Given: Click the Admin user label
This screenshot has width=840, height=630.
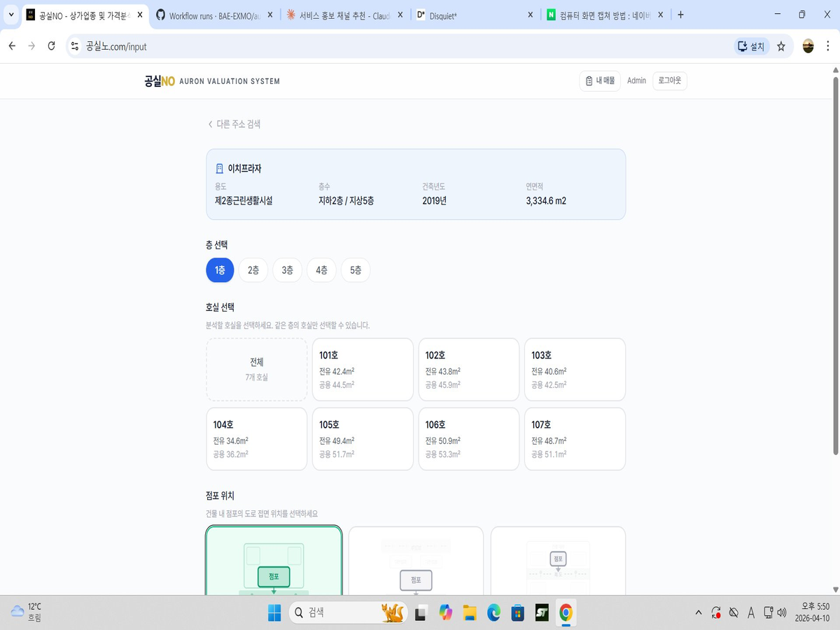Looking at the screenshot, I should click(636, 80).
